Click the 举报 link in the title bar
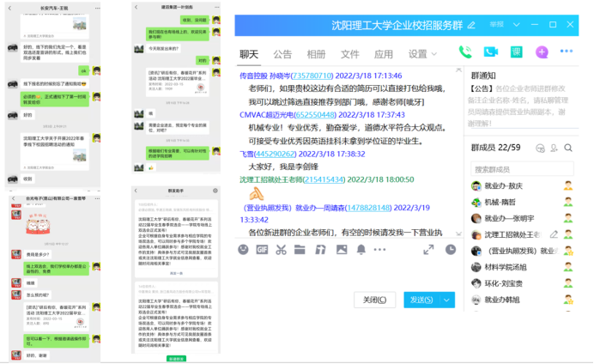 pos(497,25)
